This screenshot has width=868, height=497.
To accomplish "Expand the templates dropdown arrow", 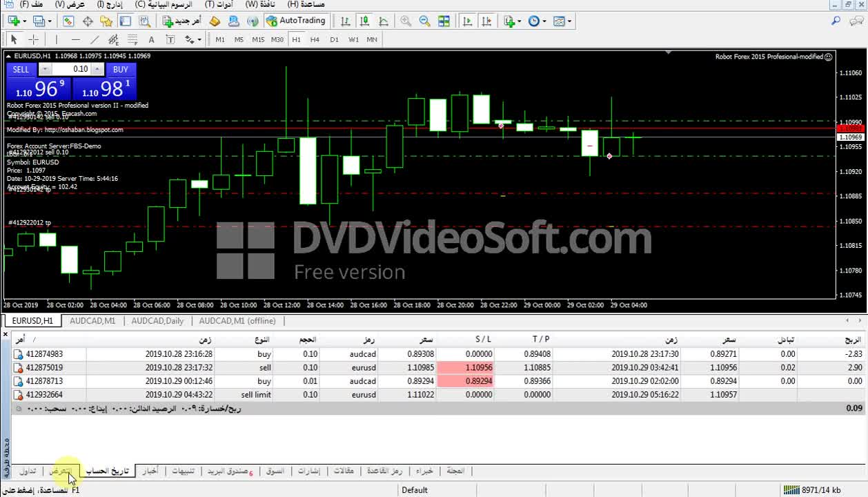I will (x=570, y=21).
